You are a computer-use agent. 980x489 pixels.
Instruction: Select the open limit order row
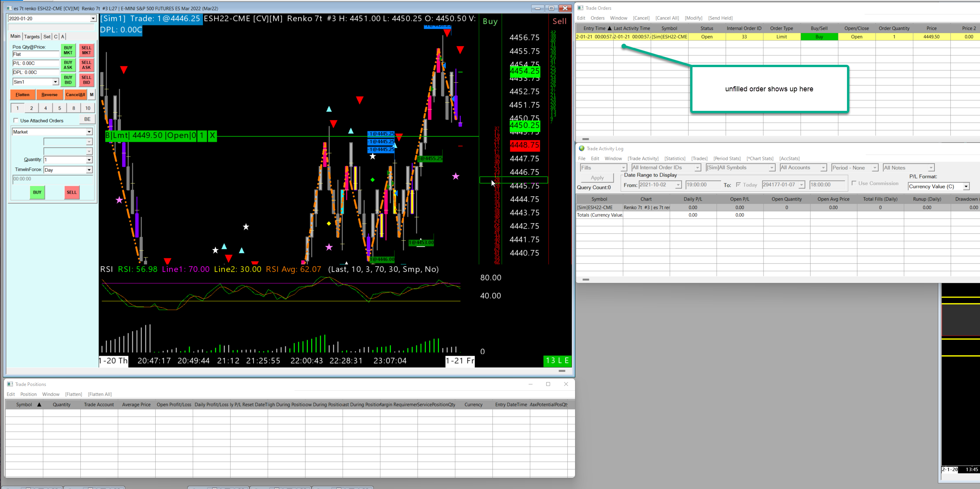[778, 37]
